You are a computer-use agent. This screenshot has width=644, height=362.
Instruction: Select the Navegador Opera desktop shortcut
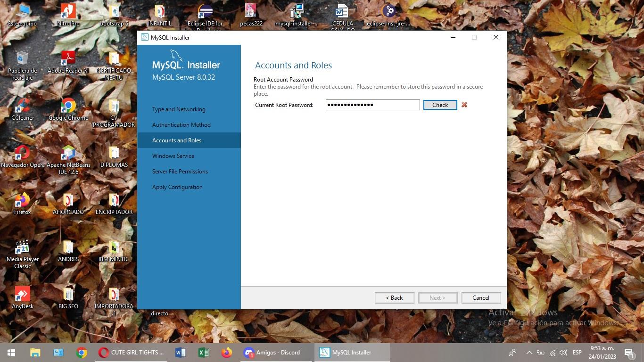pyautogui.click(x=22, y=156)
